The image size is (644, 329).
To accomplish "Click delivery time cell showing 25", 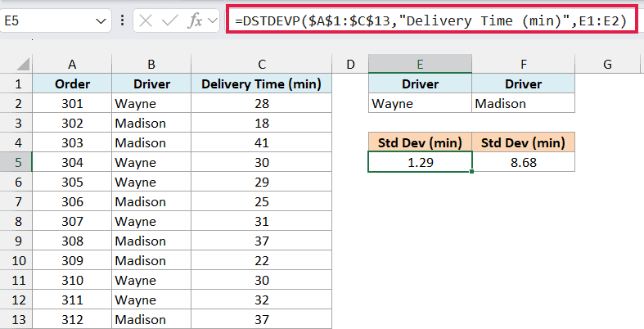I will point(262,201).
